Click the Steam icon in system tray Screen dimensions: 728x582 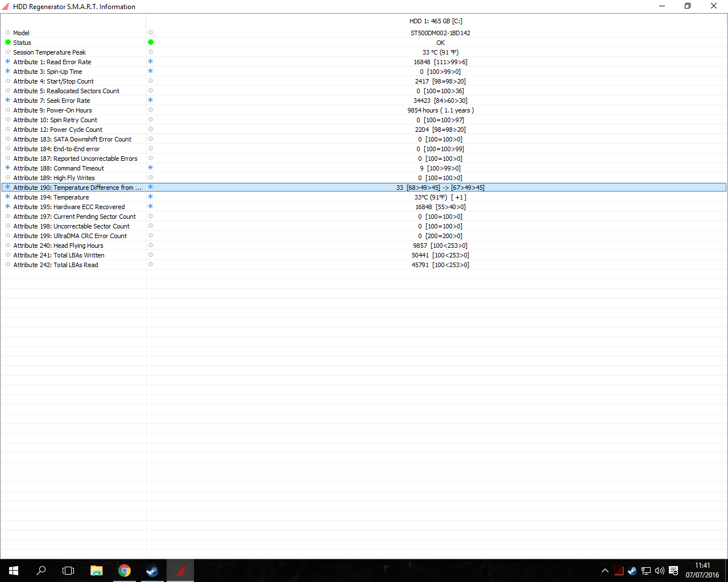(632, 571)
